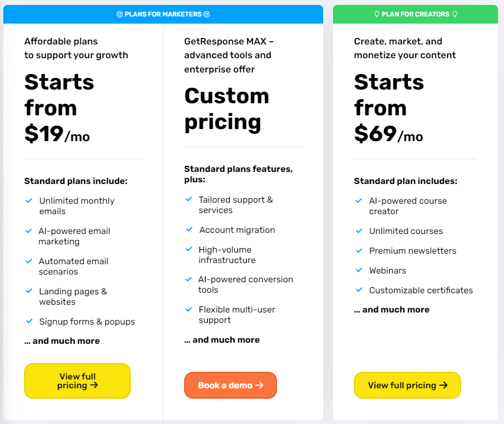
Task: Click lightbulb icon right of Plan for Creators
Action: [455, 14]
